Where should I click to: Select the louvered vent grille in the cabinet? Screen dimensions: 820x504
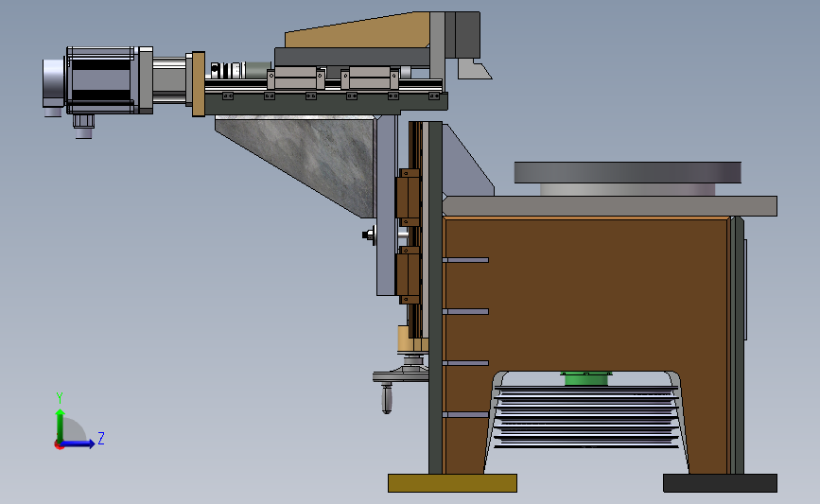click(x=586, y=417)
